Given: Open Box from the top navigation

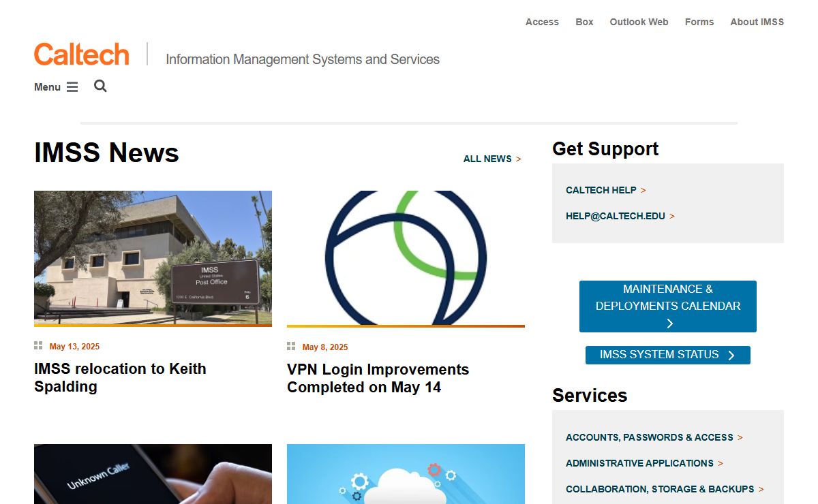Looking at the screenshot, I should tap(584, 22).
